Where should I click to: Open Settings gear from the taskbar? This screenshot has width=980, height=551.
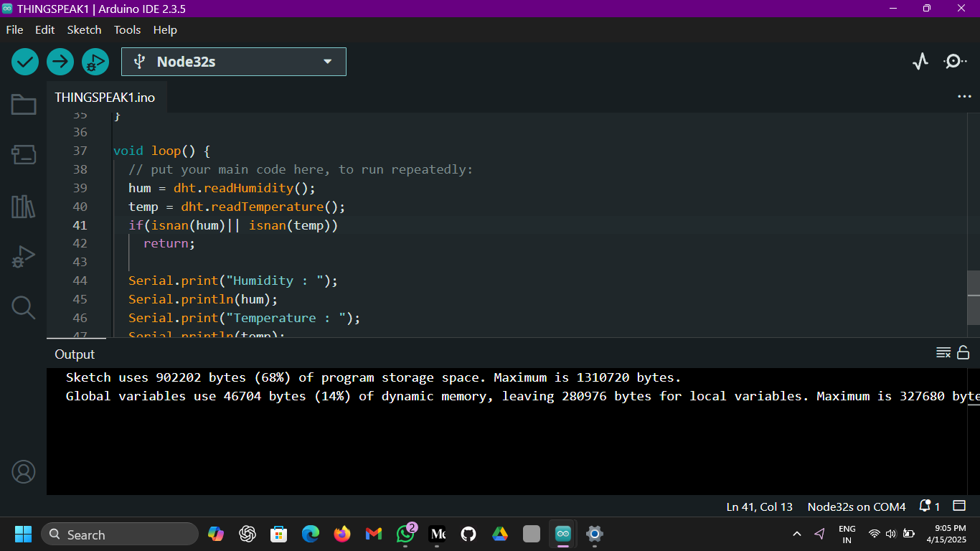pos(595,534)
